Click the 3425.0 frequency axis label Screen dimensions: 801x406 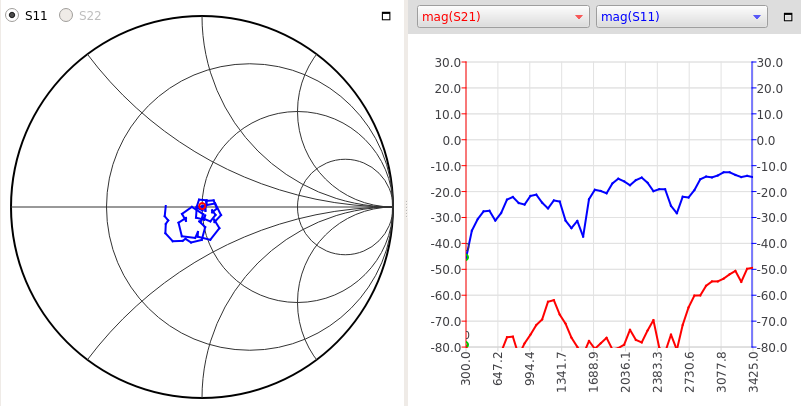(752, 371)
